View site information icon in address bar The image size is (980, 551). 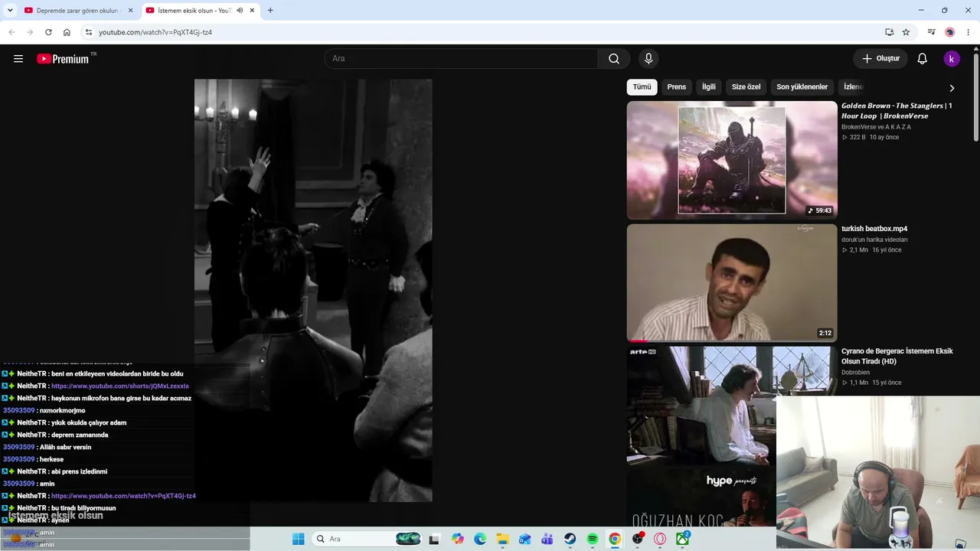pos(89,32)
